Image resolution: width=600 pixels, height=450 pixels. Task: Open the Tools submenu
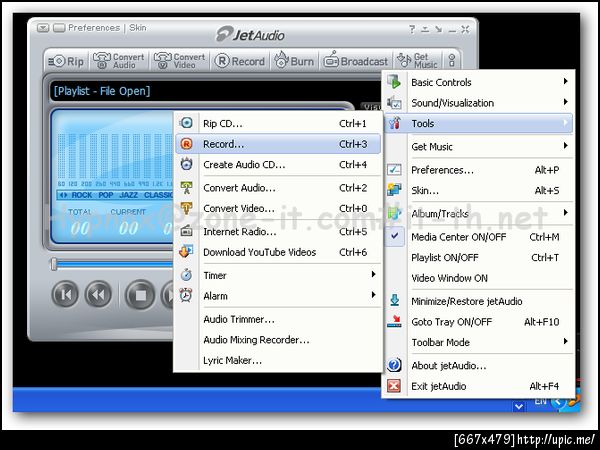coord(478,123)
